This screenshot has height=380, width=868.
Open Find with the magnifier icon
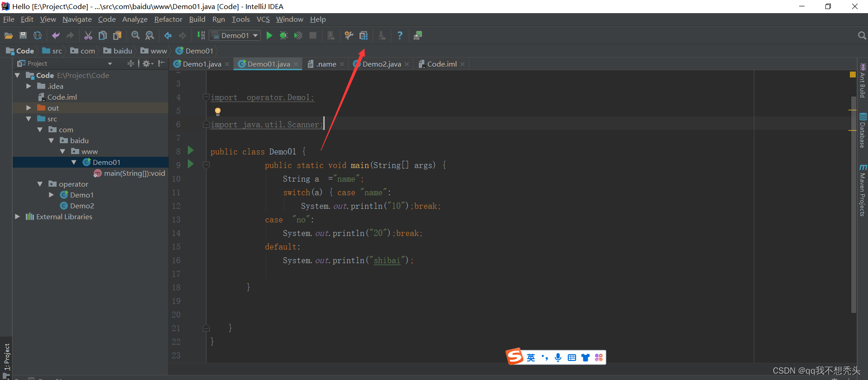point(135,35)
